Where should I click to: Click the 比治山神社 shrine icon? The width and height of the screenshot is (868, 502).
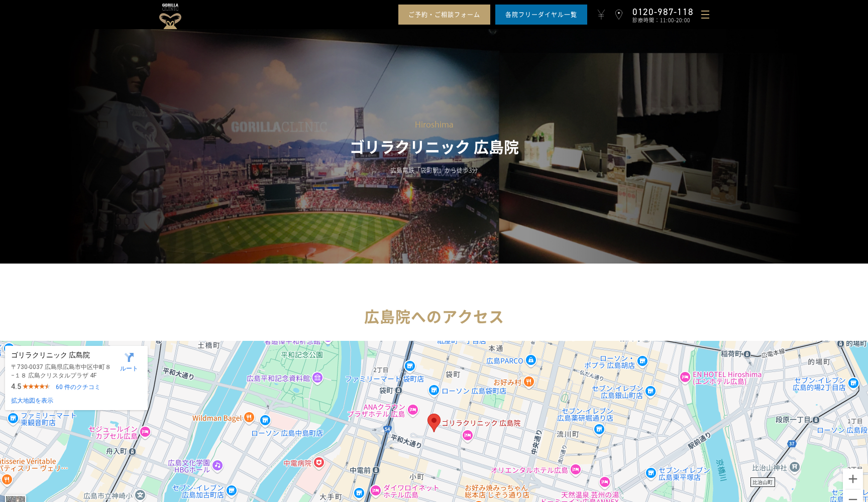point(794,466)
